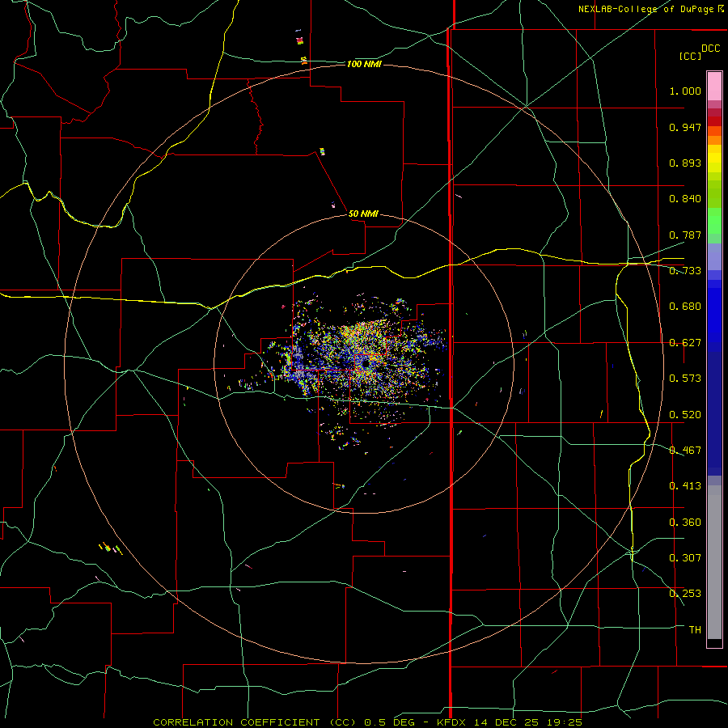The image size is (728, 728).
Task: Select the 0.253 legend value
Action: [685, 594]
